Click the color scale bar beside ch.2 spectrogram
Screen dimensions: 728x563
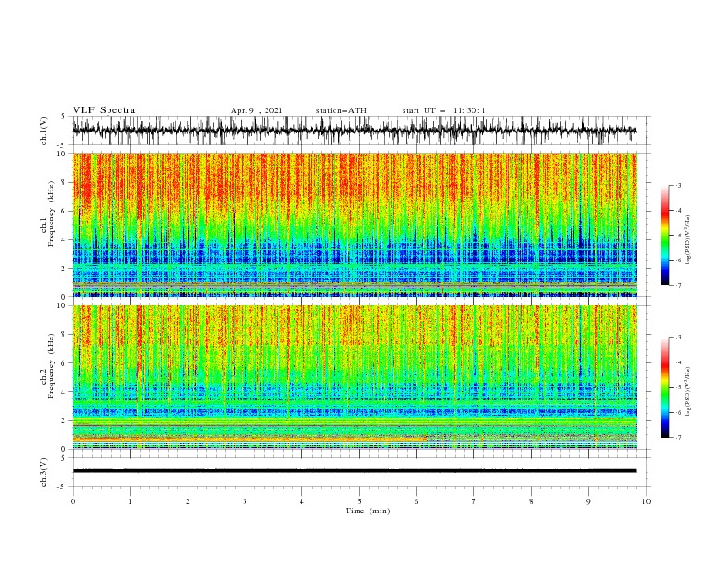pyautogui.click(x=665, y=387)
